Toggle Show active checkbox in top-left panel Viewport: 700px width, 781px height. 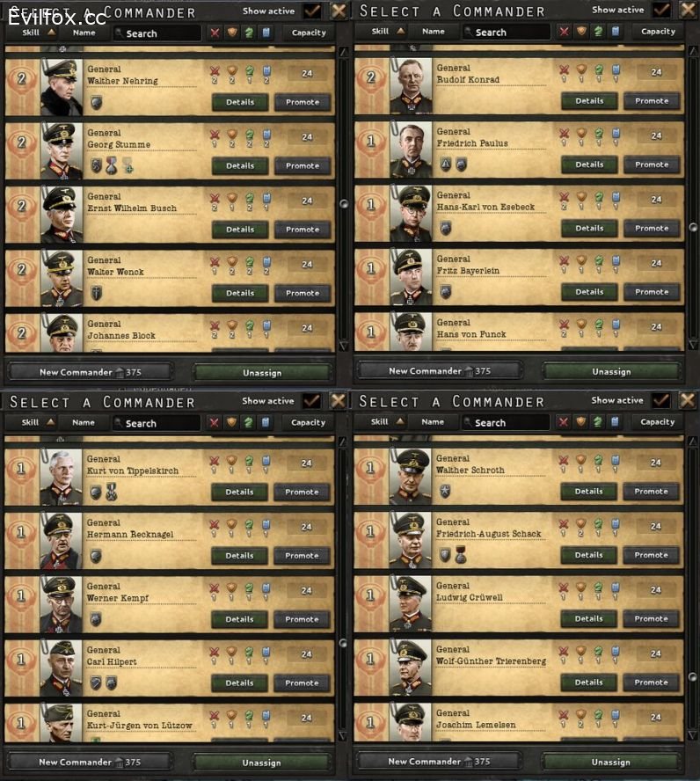point(312,11)
